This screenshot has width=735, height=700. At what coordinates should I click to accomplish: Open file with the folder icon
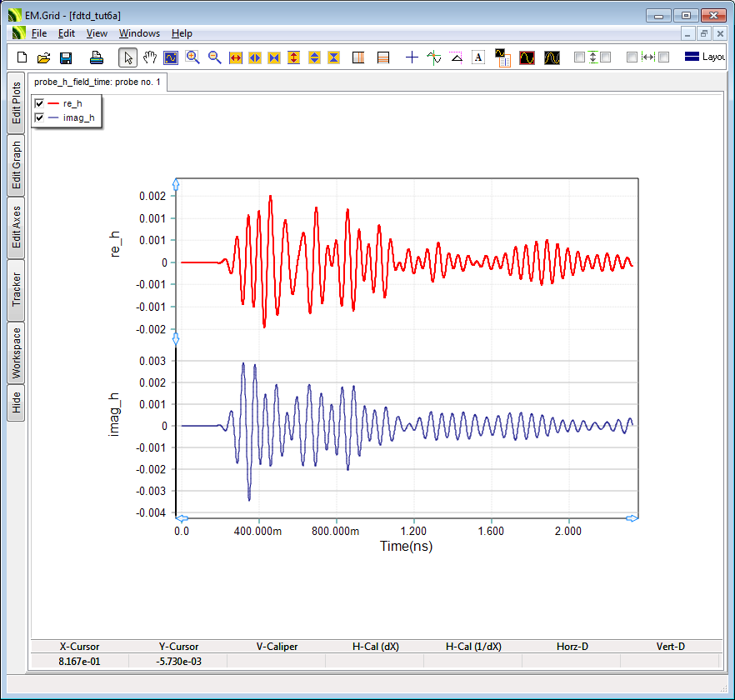44,57
